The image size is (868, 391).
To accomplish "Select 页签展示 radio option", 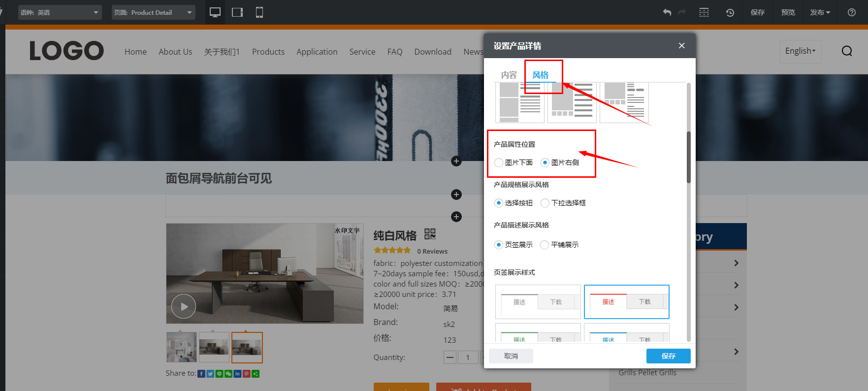I will pos(499,245).
